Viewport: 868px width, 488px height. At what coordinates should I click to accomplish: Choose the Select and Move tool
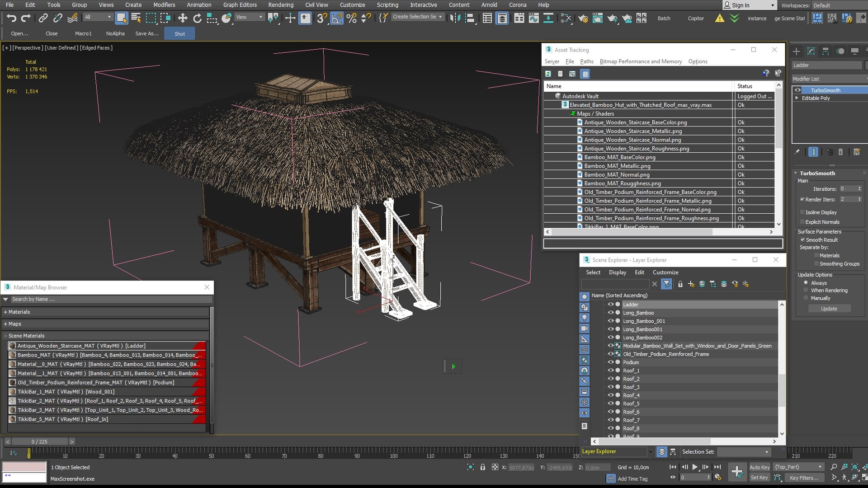coord(182,18)
